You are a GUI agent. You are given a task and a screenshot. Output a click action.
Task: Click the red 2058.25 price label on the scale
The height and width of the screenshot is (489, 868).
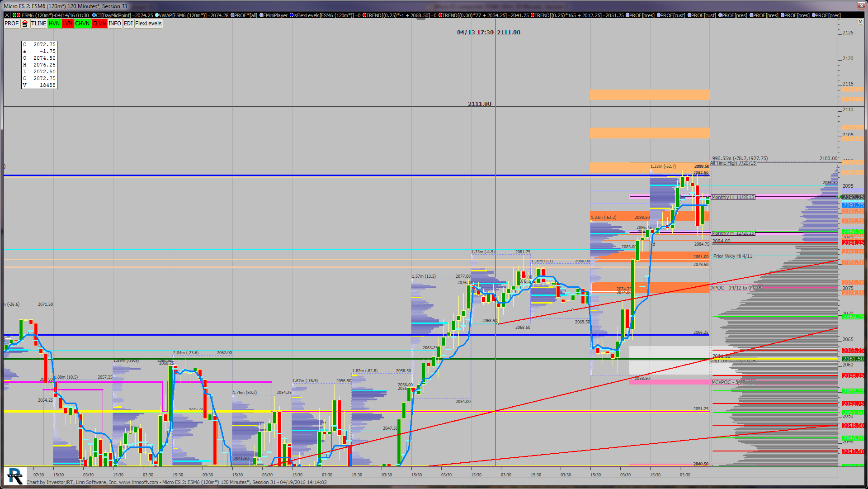[853, 376]
